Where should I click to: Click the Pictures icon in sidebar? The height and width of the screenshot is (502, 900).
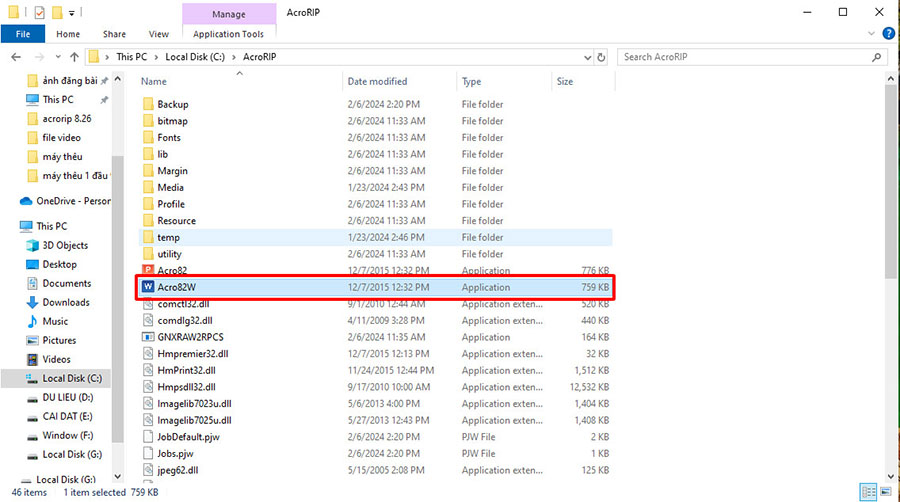(33, 340)
